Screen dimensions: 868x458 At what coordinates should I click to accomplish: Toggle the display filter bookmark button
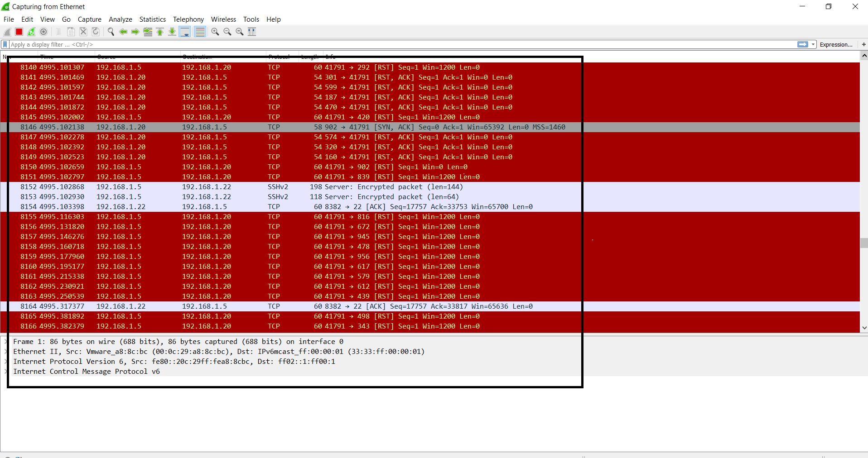click(x=5, y=44)
